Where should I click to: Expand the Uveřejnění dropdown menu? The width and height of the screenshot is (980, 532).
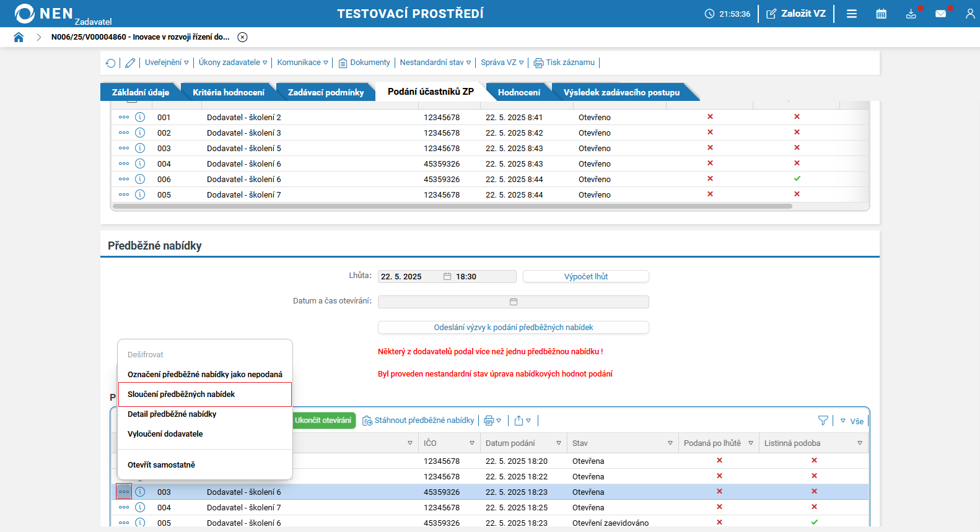pos(167,63)
